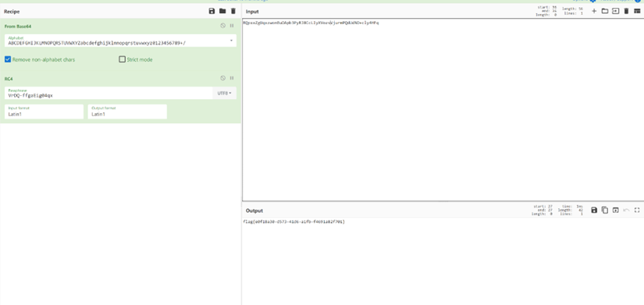Open the UTF8 passphrase encoding dropdown
The height and width of the screenshot is (305, 644).
[x=224, y=93]
